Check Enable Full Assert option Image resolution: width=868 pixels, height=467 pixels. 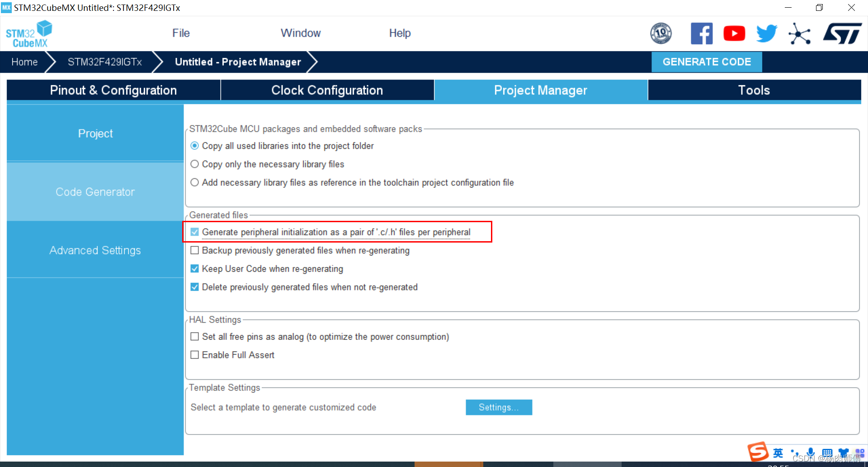(x=194, y=355)
